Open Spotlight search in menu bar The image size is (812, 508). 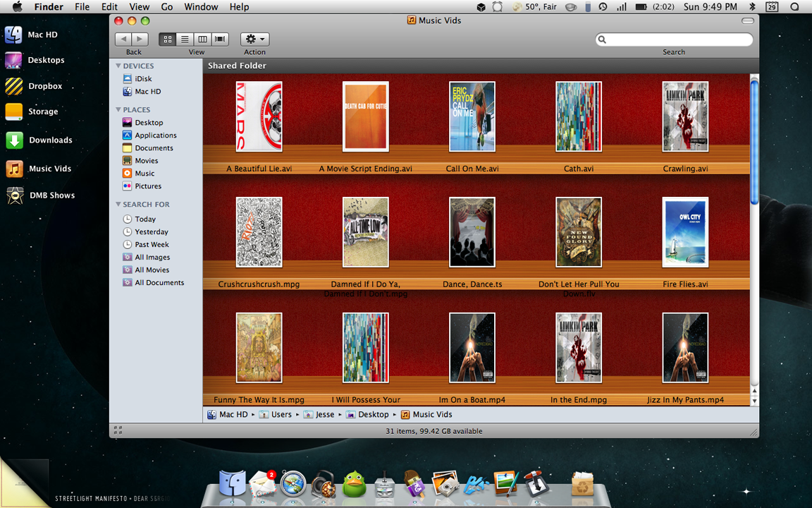click(795, 7)
